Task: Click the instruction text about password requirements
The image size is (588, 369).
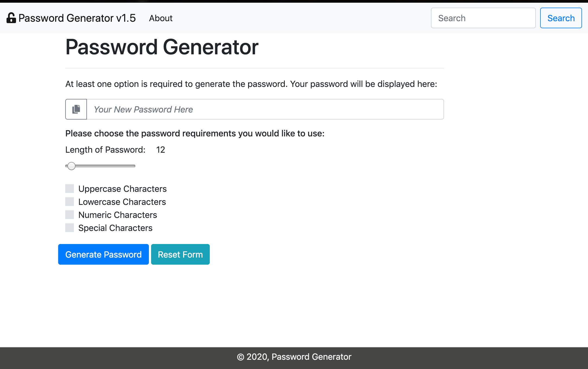Action: pyautogui.click(x=195, y=133)
